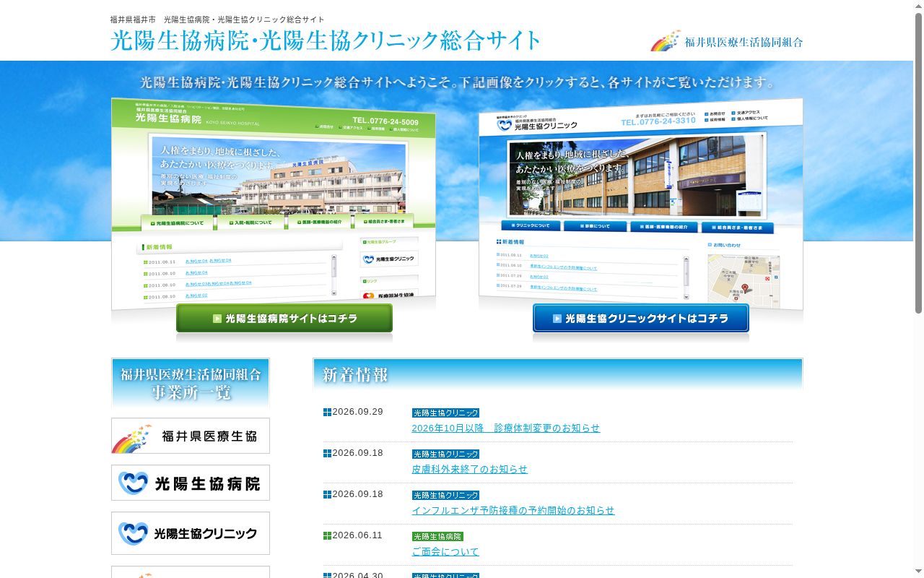
Task: Click the header text 福井県福井市 光陽生協病院・光陽生協クリニック総合サイト
Action: [x=217, y=20]
